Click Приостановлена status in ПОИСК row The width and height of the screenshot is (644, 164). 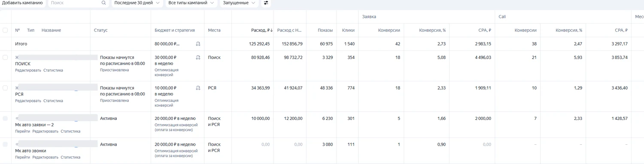point(115,70)
